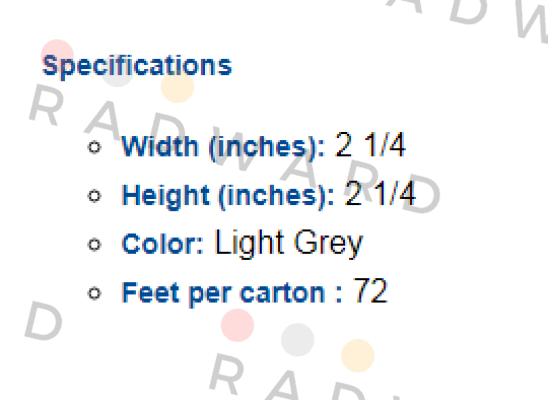Click the orange dot near the bottom watermark
The width and height of the screenshot is (548, 400).
pyautogui.click(x=358, y=355)
